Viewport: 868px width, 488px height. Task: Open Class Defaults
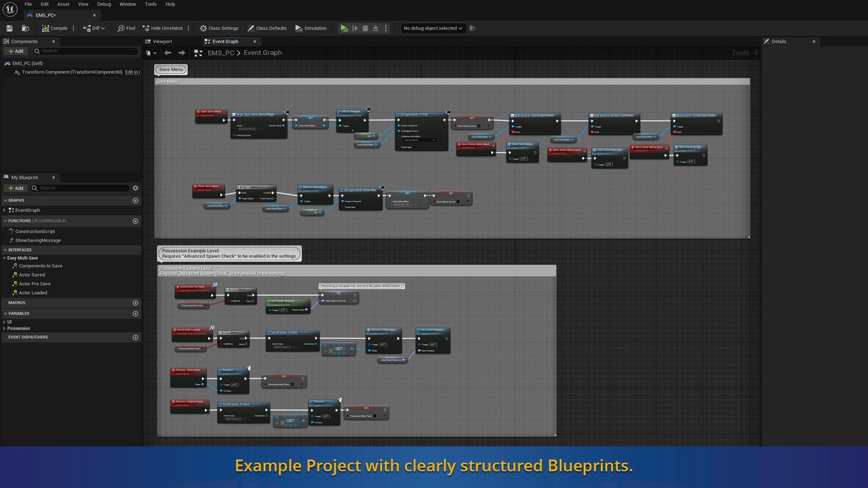267,28
